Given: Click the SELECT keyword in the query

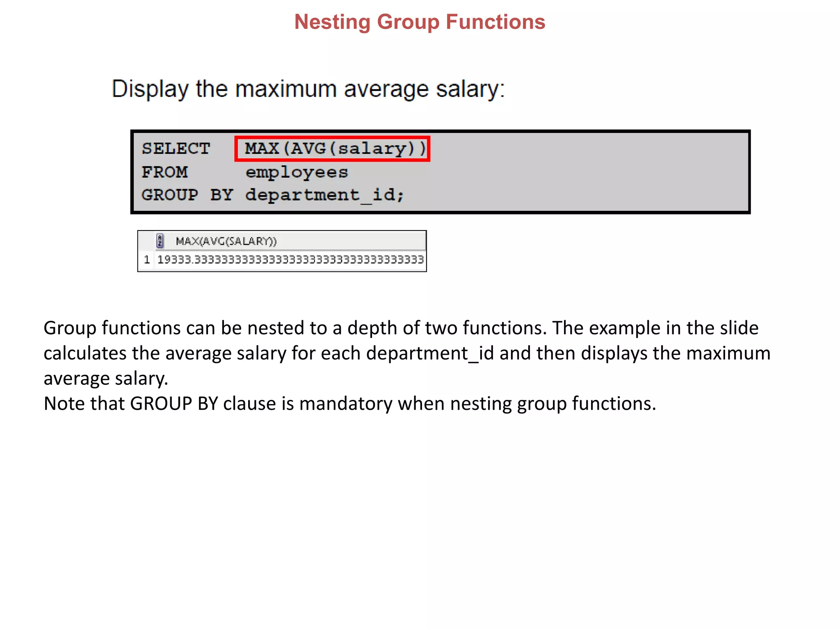Looking at the screenshot, I should click(x=176, y=148).
